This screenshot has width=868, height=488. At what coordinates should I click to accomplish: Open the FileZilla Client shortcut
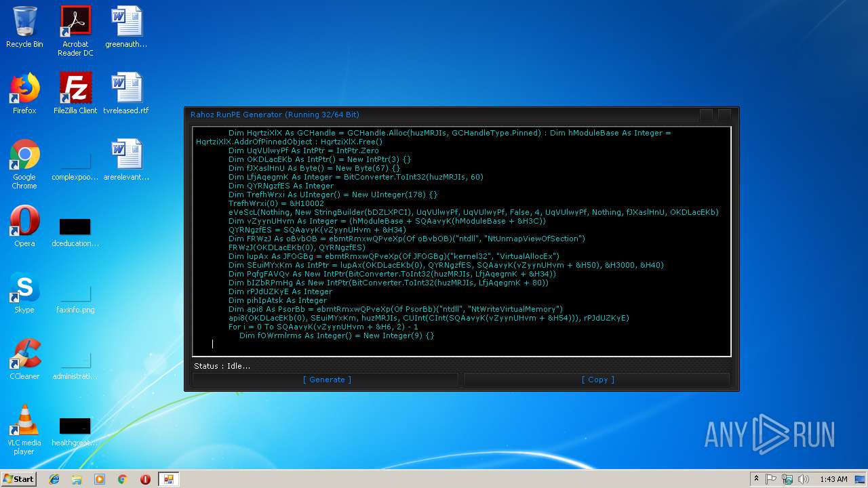[75, 94]
